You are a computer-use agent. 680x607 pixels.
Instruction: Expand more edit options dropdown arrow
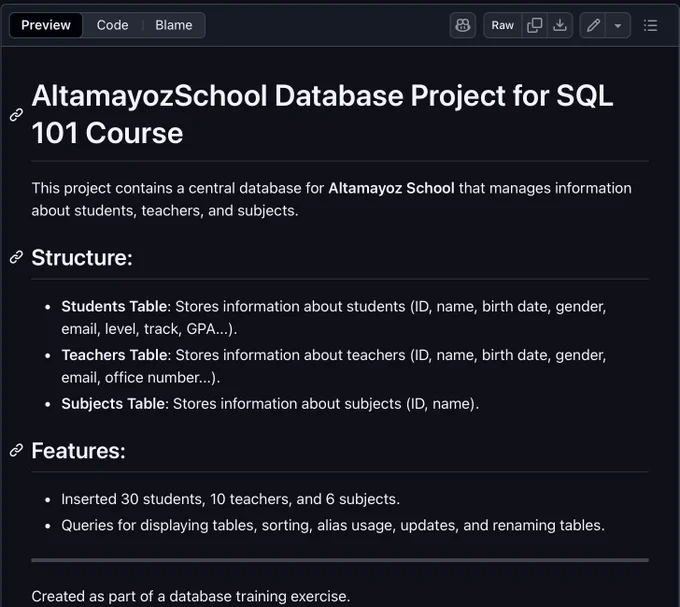pos(618,25)
